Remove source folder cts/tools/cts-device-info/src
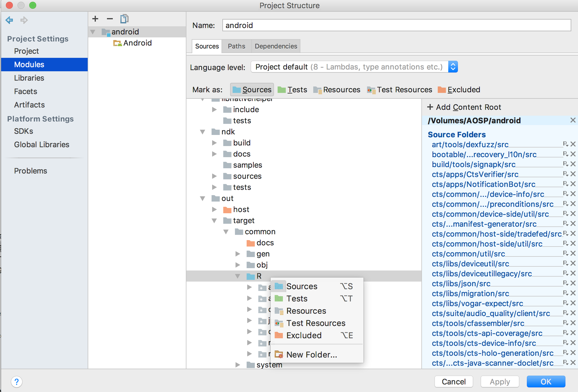Screen dimensions: 578x392 pos(573,343)
